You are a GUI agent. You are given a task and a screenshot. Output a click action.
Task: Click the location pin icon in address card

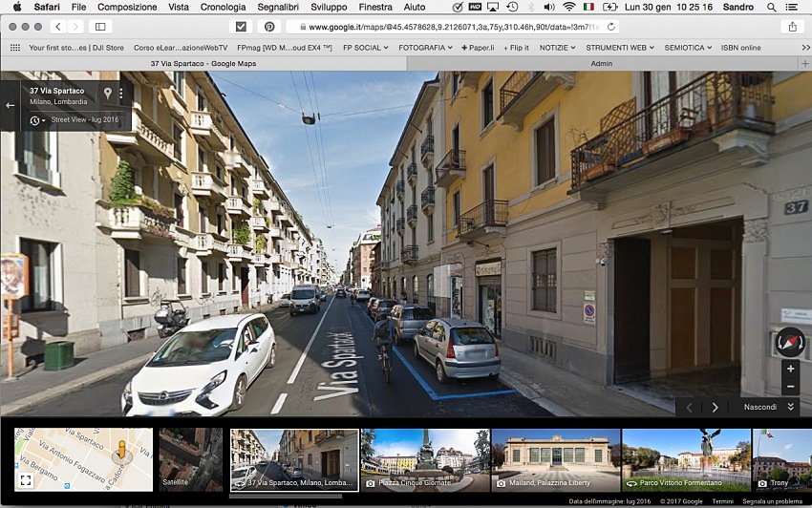[107, 94]
